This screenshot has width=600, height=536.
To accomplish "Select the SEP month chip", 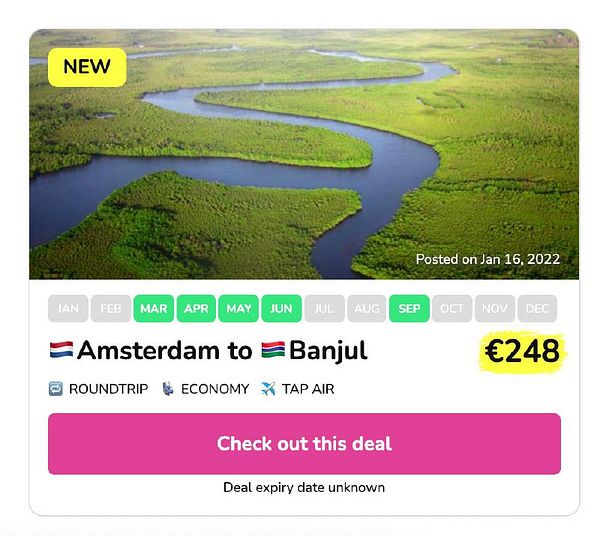I will coord(409,308).
